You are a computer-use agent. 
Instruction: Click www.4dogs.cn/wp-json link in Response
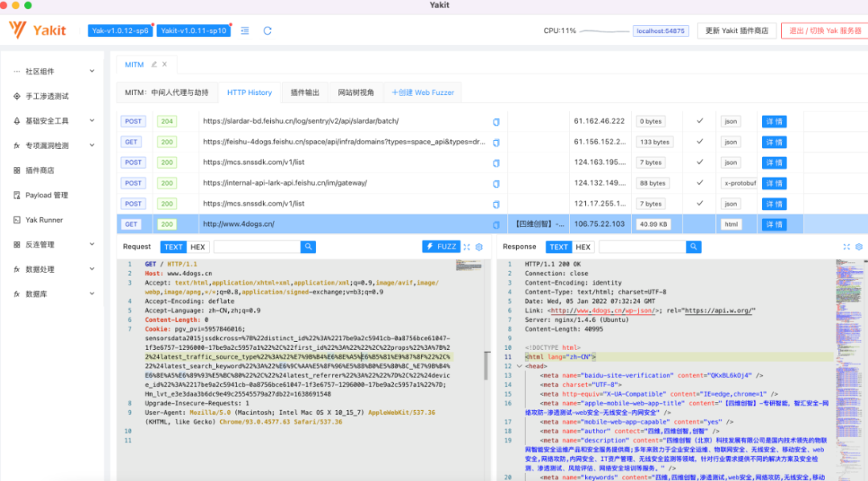coord(603,310)
